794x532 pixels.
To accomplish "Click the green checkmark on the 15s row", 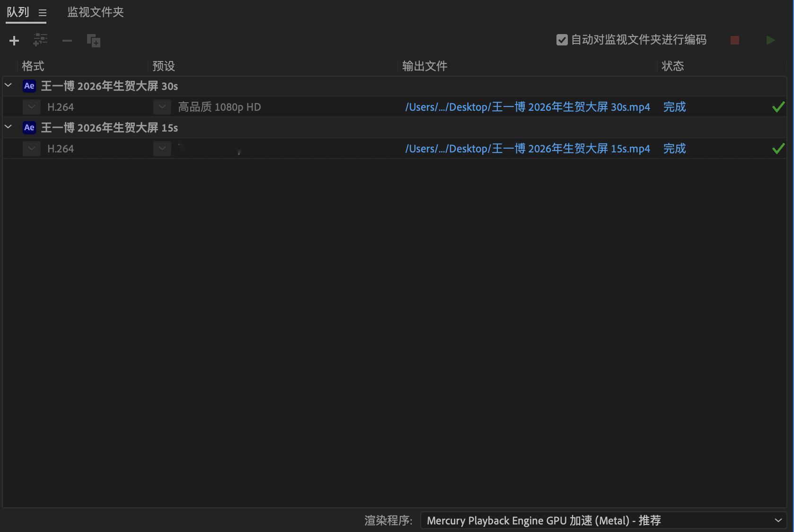I will point(778,149).
